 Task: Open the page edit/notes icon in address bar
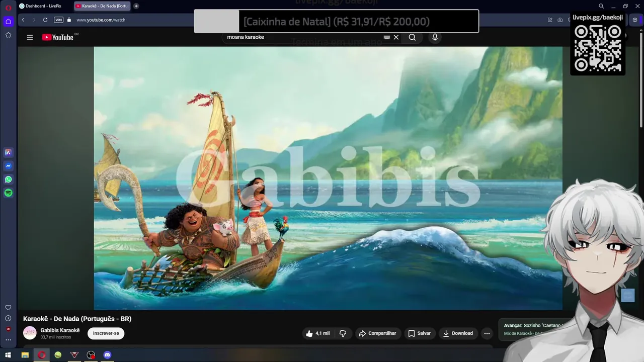(x=550, y=20)
